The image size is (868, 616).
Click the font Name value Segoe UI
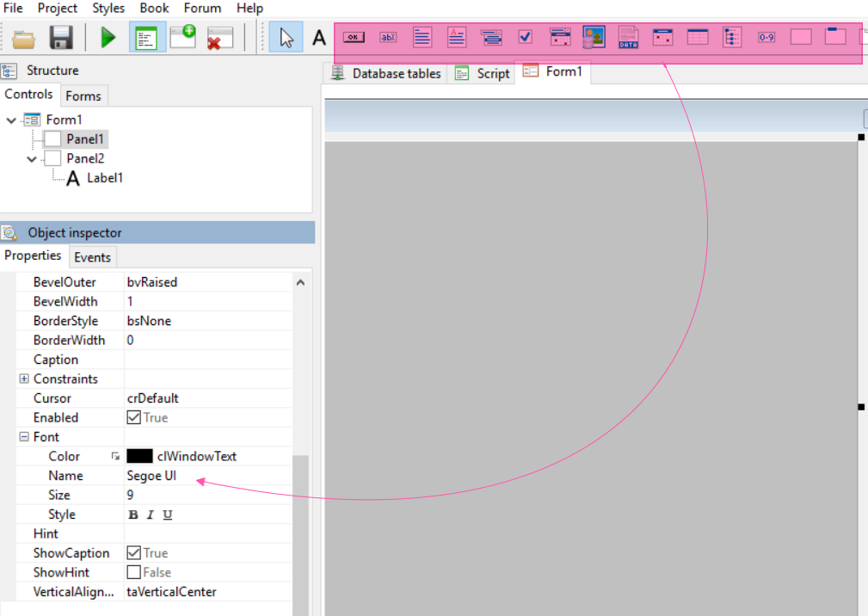click(x=151, y=476)
